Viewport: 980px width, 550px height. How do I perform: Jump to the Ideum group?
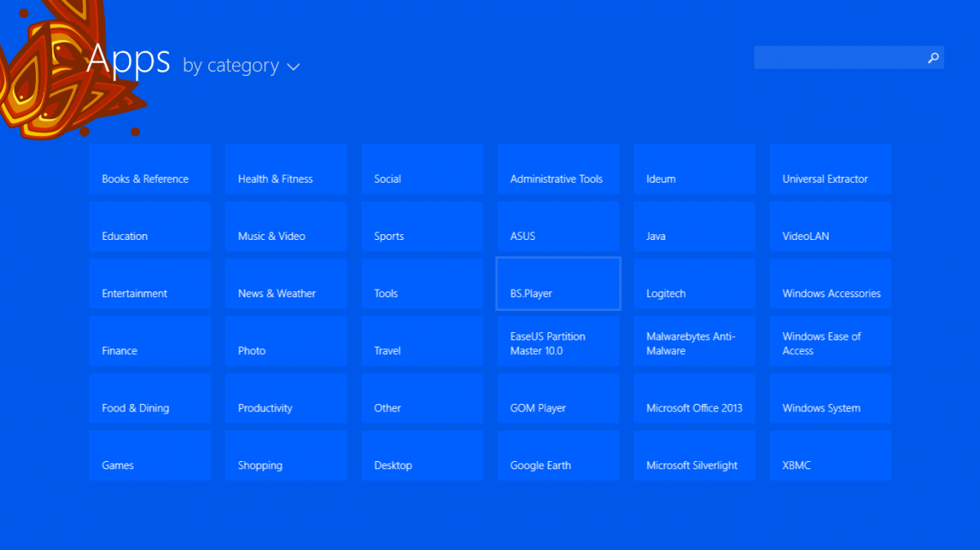click(x=695, y=169)
